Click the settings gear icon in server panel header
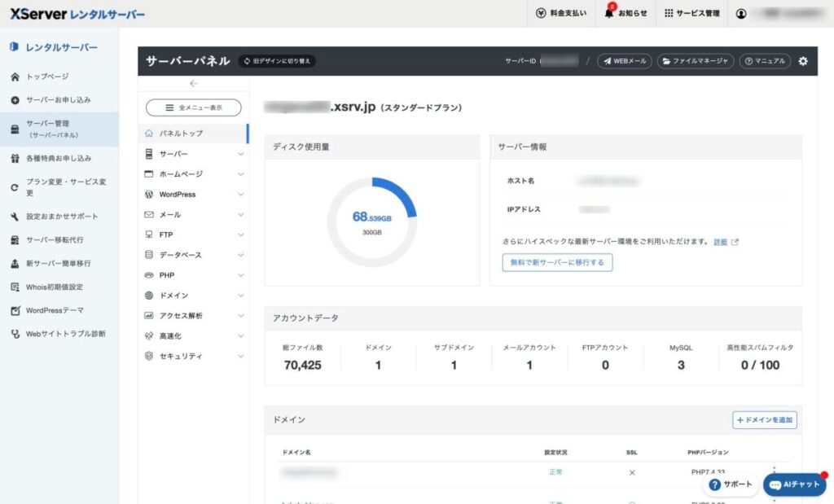834x504 pixels. (x=803, y=61)
